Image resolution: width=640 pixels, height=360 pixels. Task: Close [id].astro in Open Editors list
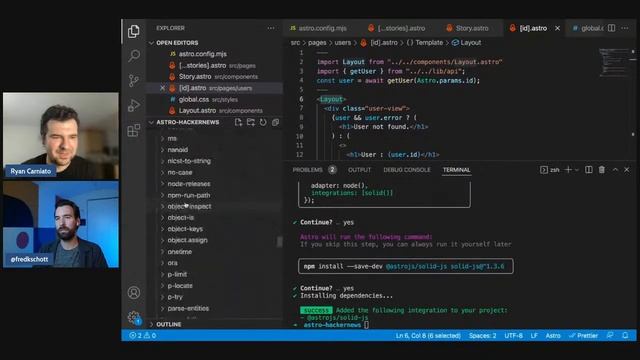tap(162, 88)
